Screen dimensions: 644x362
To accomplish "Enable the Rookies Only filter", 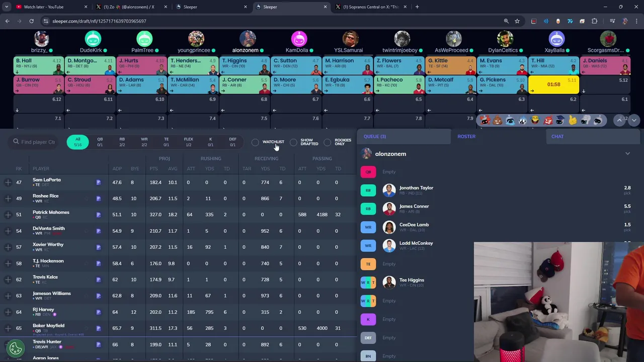I will coord(338,142).
